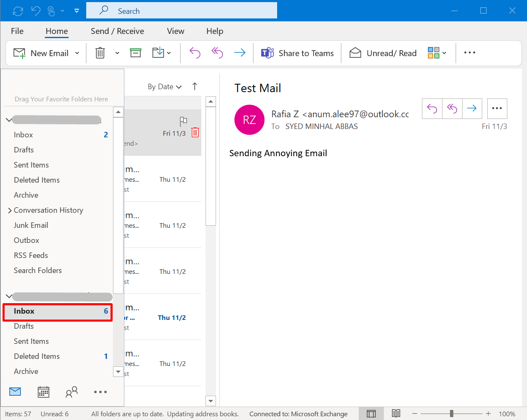The image size is (527, 420).
Task: Open the Send / Receive tab
Action: 117,31
